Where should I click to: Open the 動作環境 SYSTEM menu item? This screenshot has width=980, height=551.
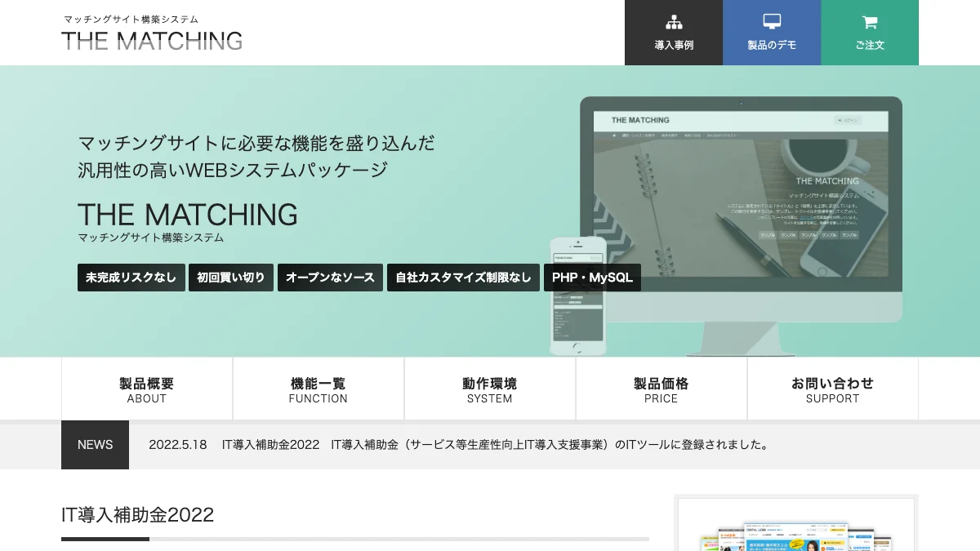tap(490, 389)
